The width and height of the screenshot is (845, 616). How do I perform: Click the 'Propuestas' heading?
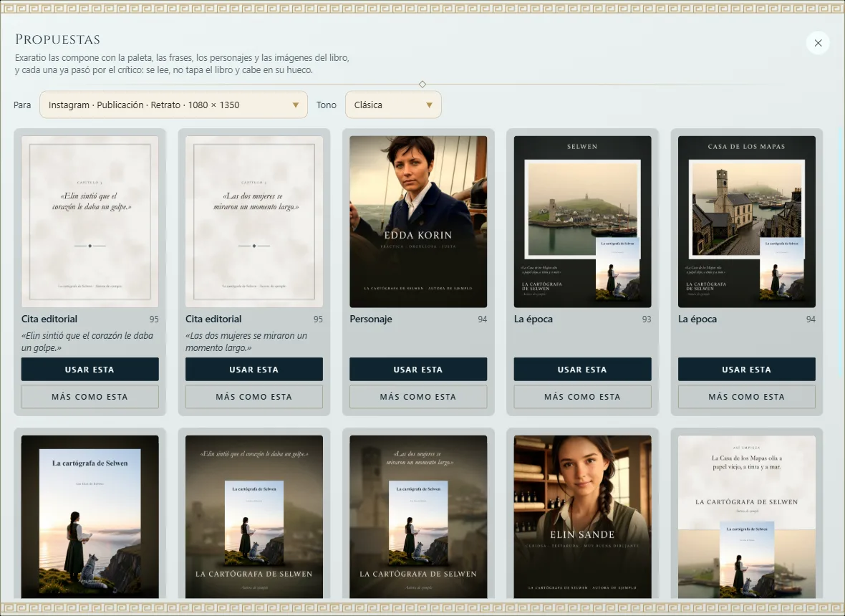click(58, 39)
